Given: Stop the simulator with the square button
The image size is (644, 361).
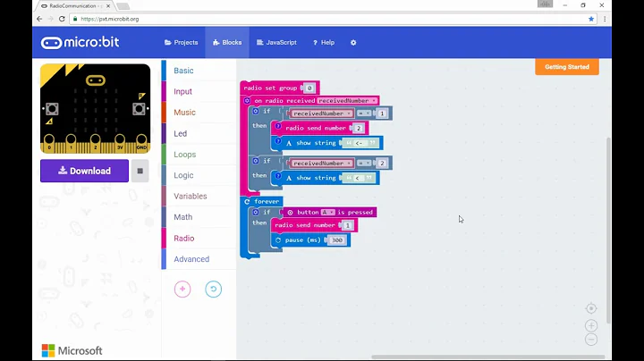Looking at the screenshot, I should click(x=140, y=171).
